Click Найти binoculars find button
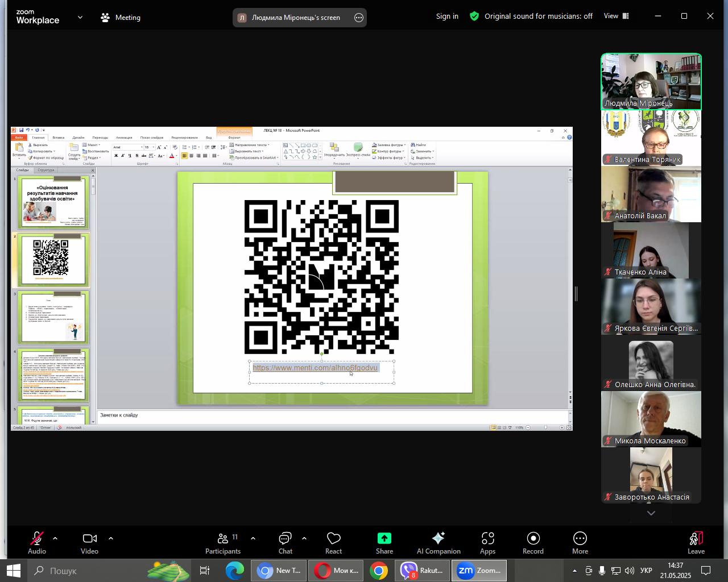 point(419,145)
